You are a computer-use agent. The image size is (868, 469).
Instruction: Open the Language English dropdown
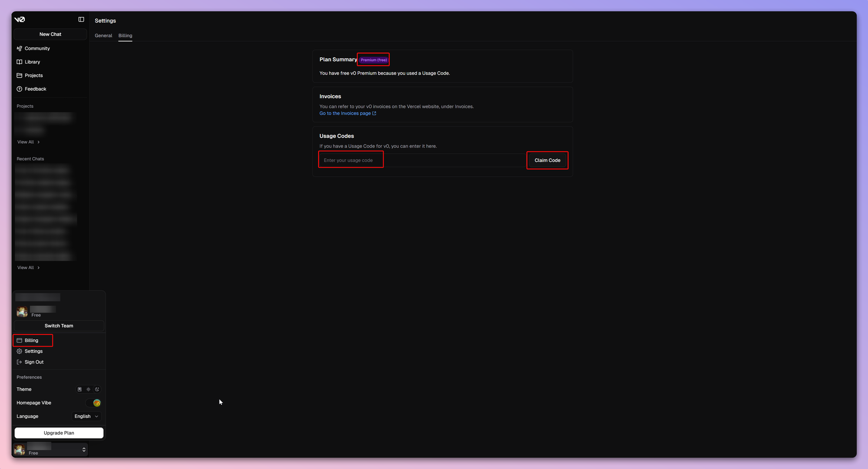point(86,416)
